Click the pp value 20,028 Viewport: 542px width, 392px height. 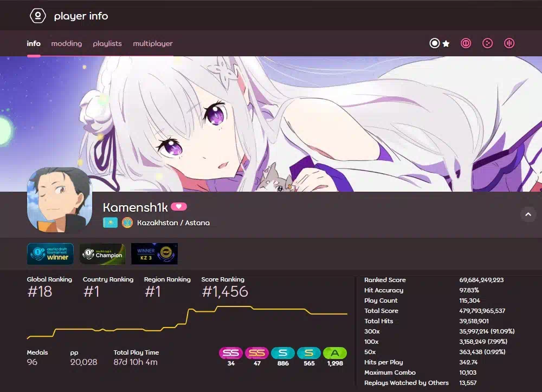point(83,362)
